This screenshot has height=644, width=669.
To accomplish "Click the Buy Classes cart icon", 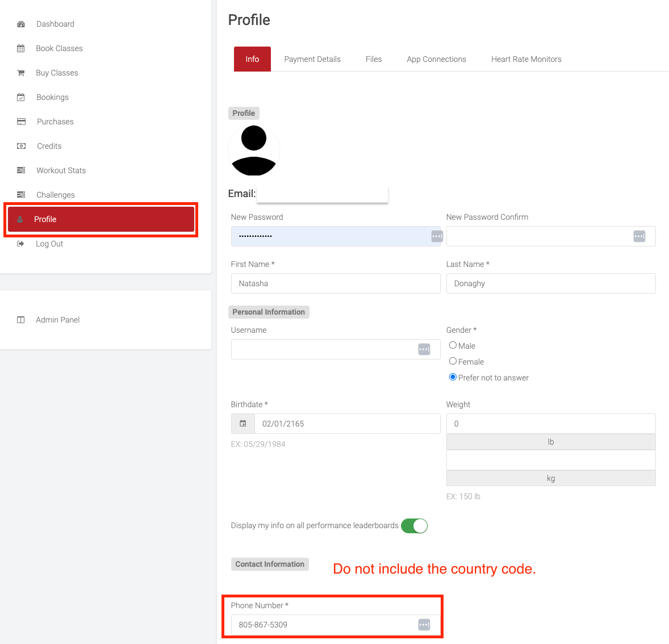I will click(x=20, y=73).
